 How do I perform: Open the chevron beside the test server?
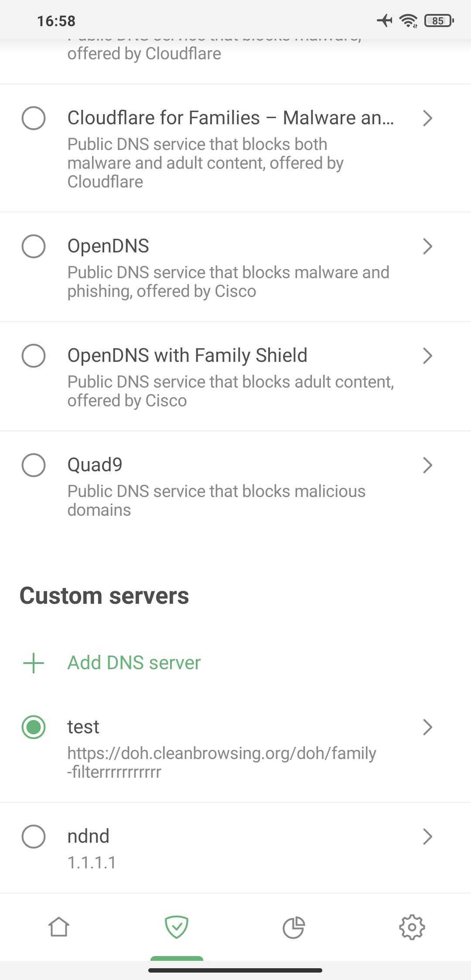tap(427, 727)
